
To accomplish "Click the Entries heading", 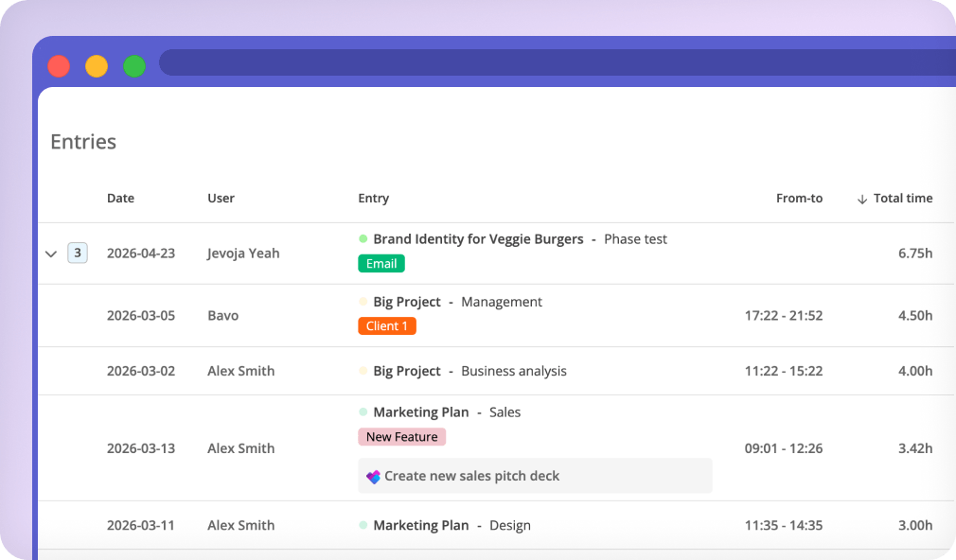I will tap(83, 142).
